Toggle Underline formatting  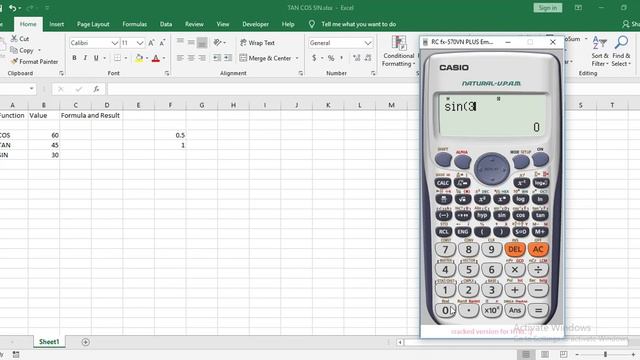coord(96,58)
